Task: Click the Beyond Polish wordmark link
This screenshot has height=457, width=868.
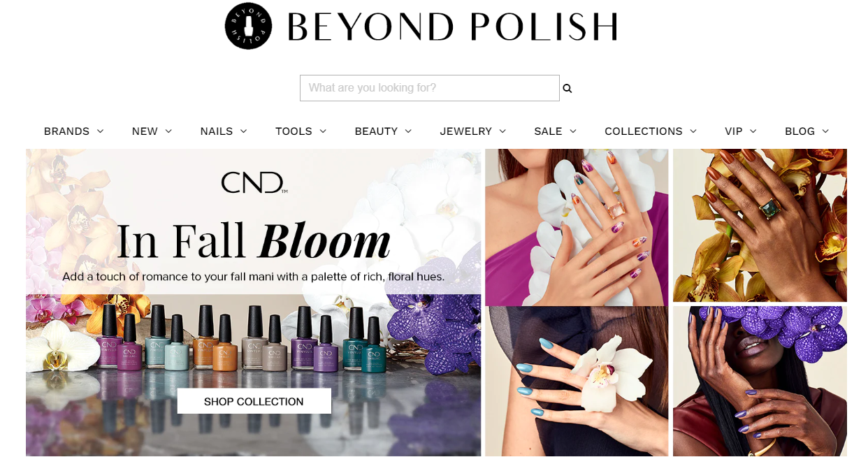Action: [452, 27]
